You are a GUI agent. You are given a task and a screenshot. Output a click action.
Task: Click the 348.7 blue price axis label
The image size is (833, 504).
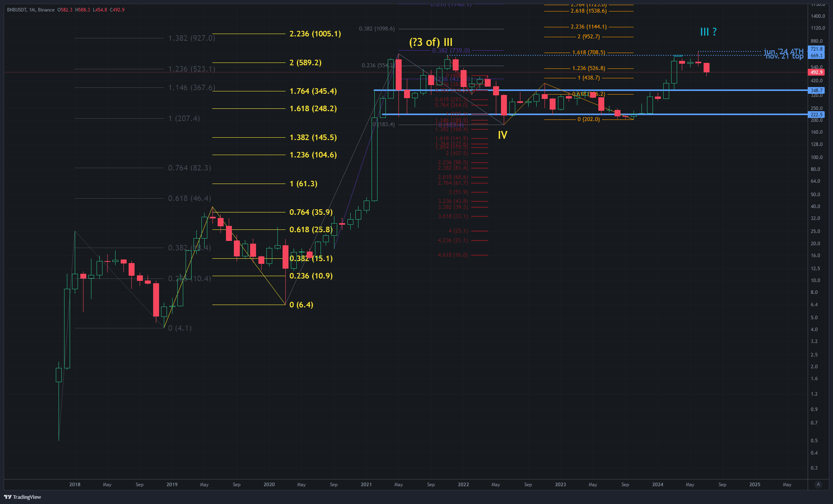click(x=816, y=91)
